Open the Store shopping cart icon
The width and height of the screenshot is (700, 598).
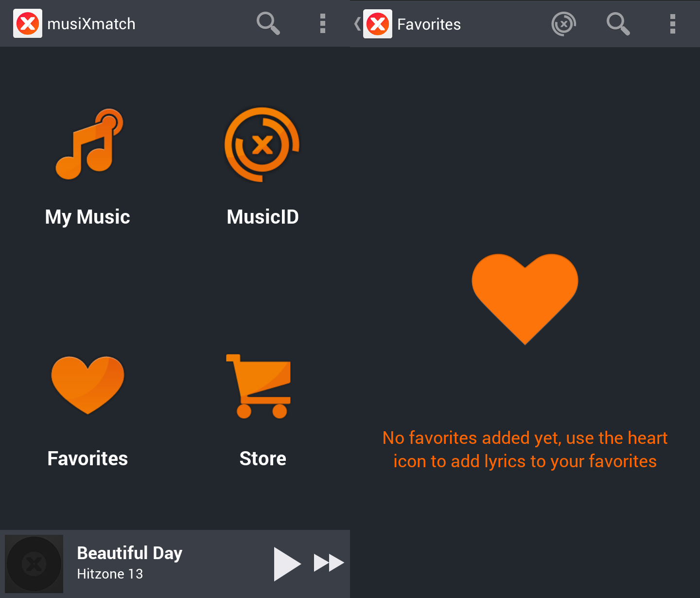click(259, 386)
